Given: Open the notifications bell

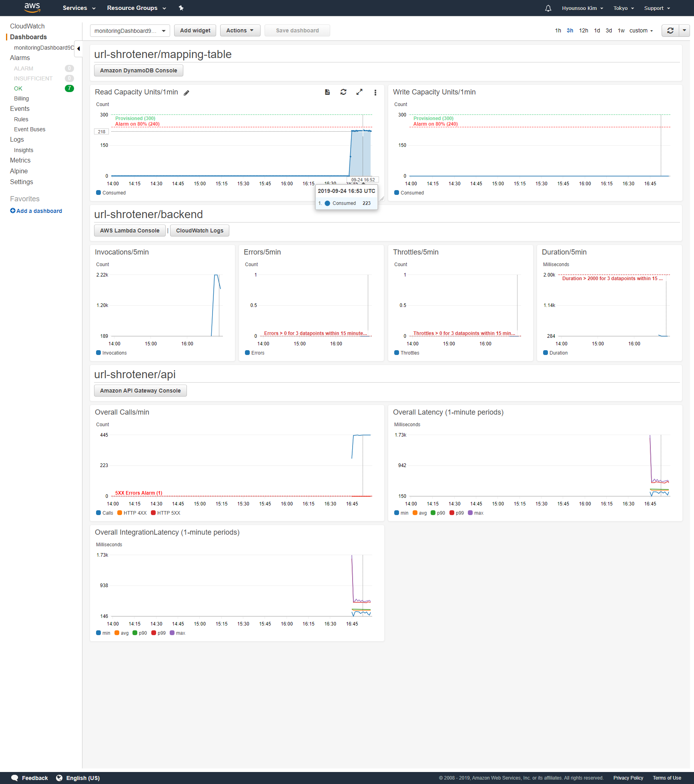Looking at the screenshot, I should [x=548, y=8].
